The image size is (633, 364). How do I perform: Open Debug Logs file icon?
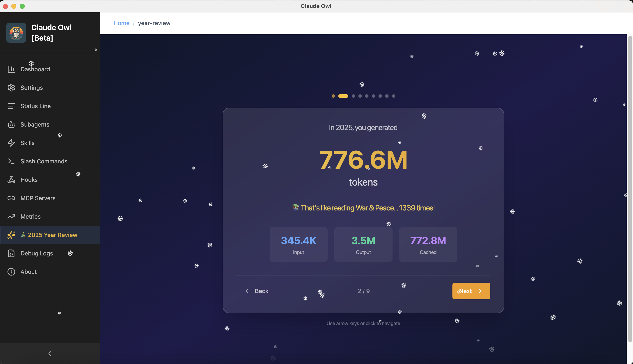(x=11, y=253)
